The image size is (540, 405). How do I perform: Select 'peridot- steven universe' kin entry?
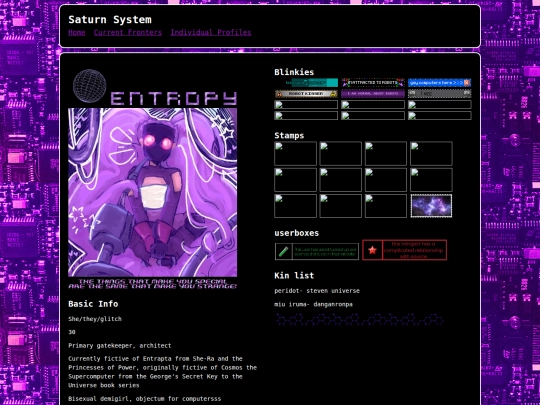click(x=317, y=291)
